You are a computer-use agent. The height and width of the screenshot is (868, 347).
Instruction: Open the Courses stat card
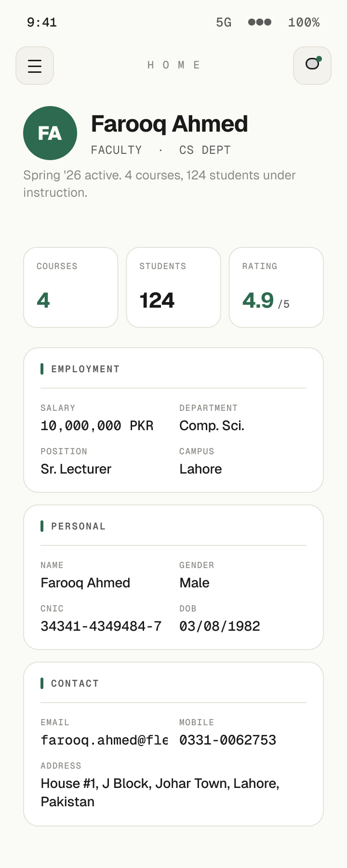[x=71, y=287]
